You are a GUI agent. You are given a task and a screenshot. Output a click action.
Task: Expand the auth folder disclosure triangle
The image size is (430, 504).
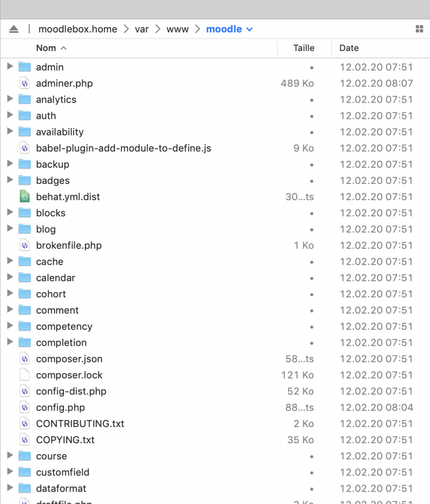[x=10, y=115]
